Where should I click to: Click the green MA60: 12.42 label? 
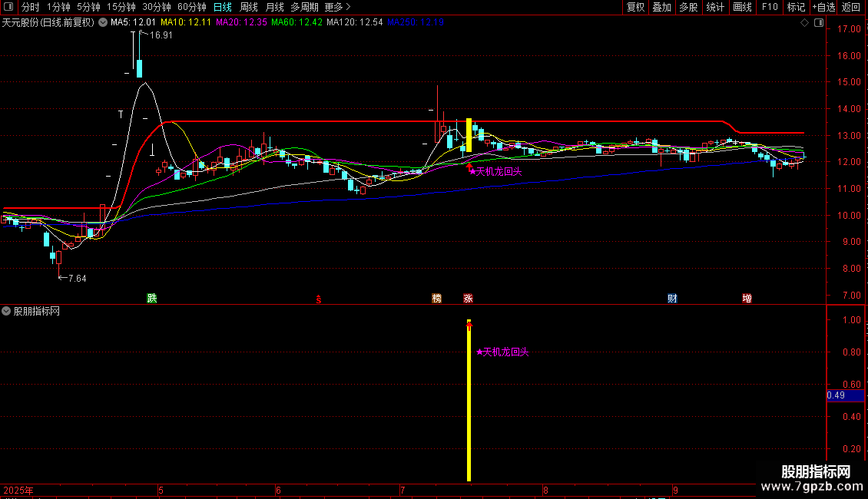pos(297,22)
